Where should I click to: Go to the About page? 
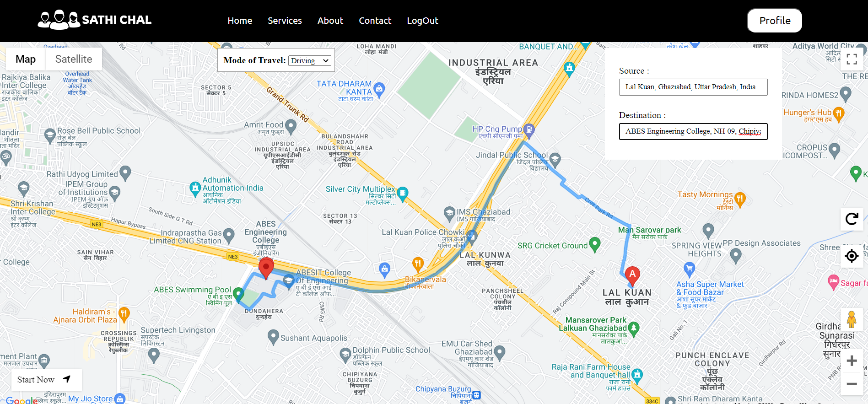[x=330, y=21]
